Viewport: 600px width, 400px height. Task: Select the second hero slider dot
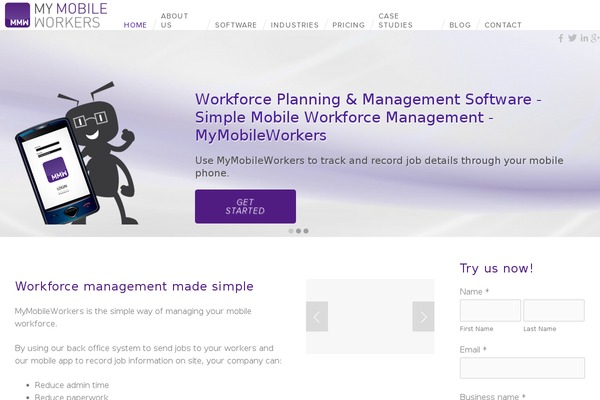click(298, 231)
